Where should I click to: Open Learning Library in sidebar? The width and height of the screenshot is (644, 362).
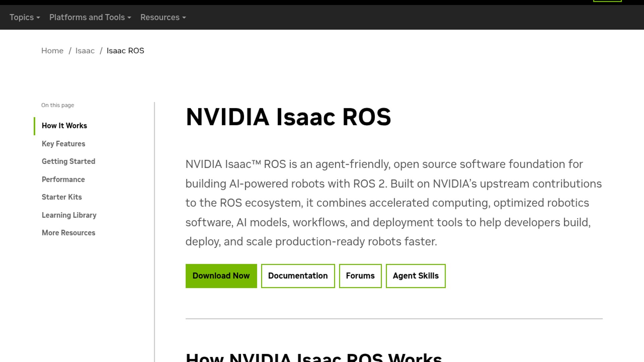coord(69,215)
